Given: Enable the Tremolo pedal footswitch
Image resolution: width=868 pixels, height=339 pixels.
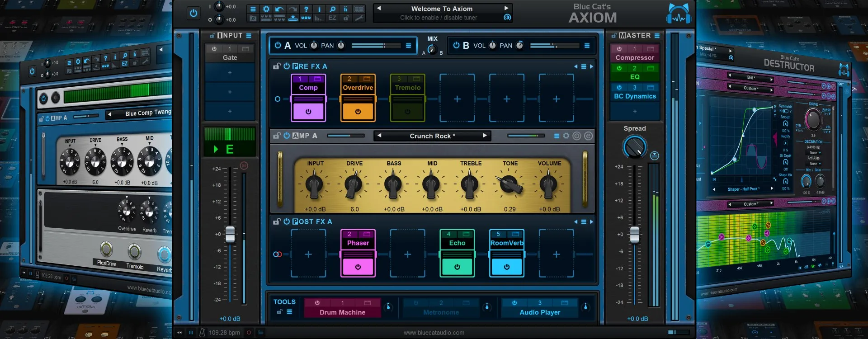Looking at the screenshot, I should [408, 112].
